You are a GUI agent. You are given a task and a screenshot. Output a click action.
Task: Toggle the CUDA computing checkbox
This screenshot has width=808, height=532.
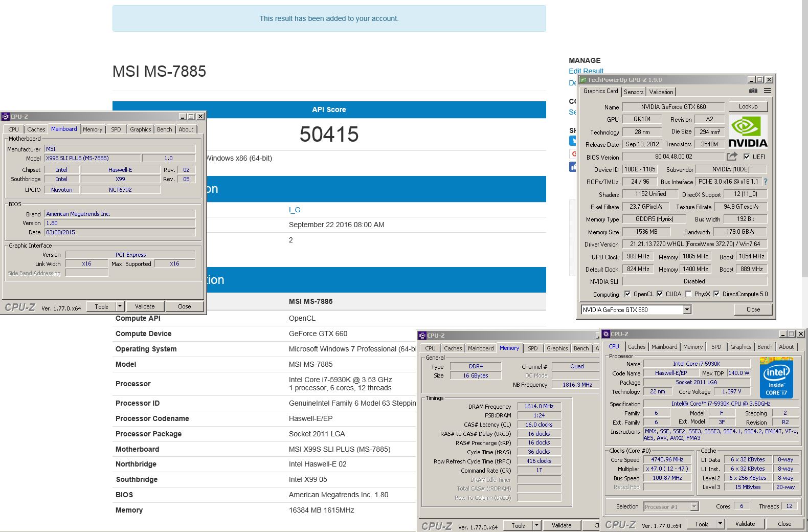pos(660,294)
